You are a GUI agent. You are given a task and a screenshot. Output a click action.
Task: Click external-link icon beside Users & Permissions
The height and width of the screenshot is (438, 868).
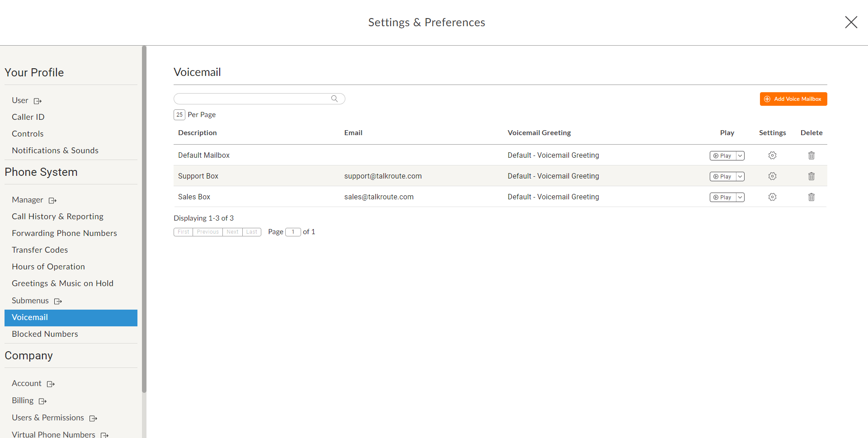94,418
